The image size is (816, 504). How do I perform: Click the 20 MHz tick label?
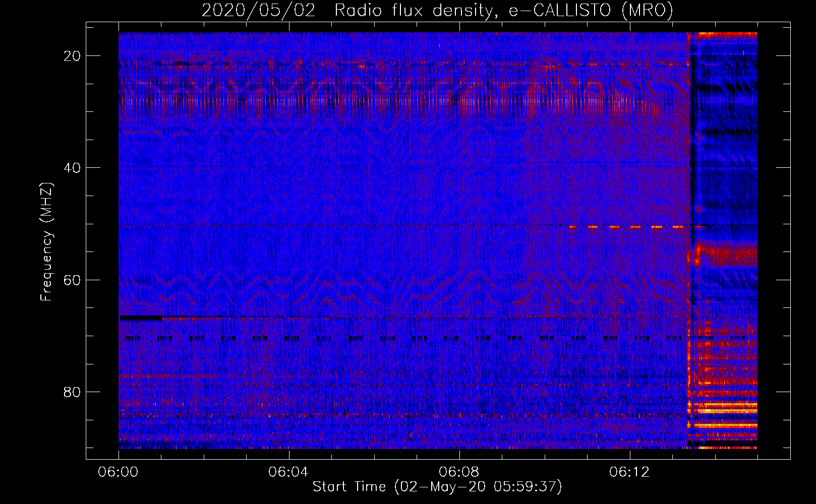72,56
